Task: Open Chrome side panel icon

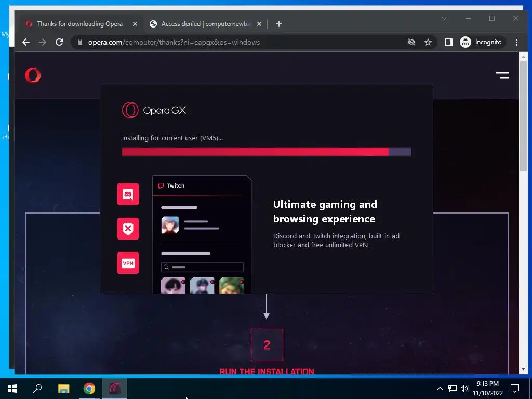Action: [448, 42]
